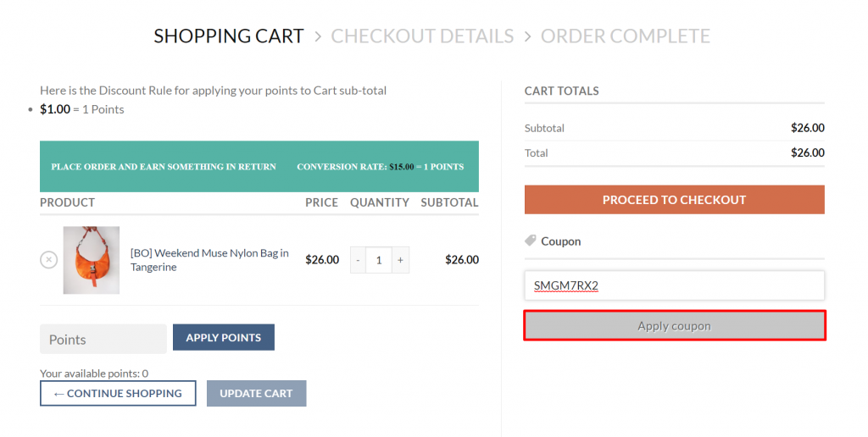The width and height of the screenshot is (868, 437).
Task: Increase quantity with the plus button
Action: click(x=400, y=260)
